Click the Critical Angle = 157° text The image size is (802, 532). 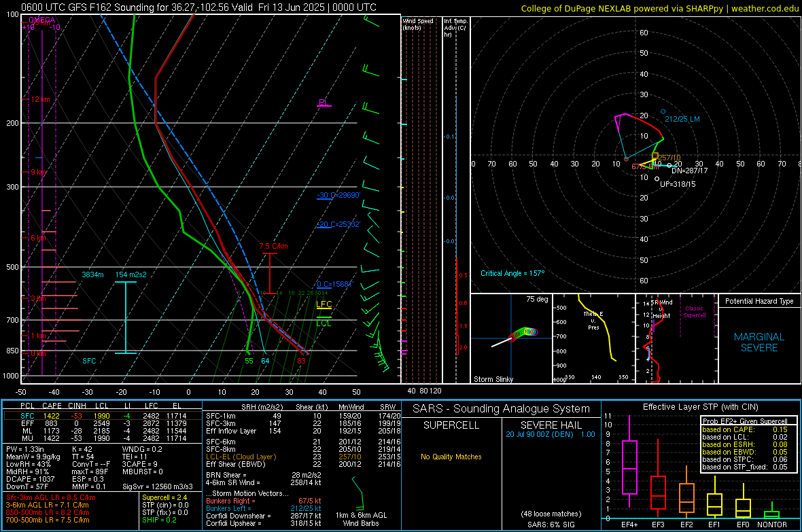(x=512, y=274)
